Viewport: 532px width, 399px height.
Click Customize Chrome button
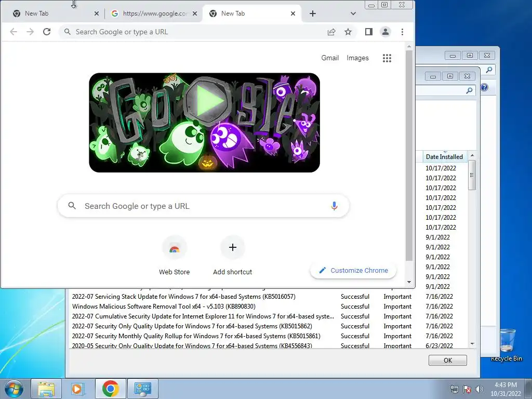click(353, 270)
